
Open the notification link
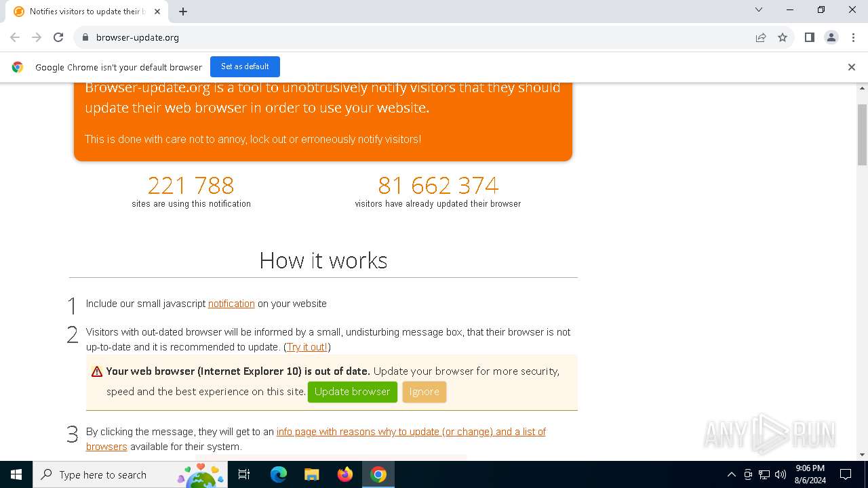[231, 304]
